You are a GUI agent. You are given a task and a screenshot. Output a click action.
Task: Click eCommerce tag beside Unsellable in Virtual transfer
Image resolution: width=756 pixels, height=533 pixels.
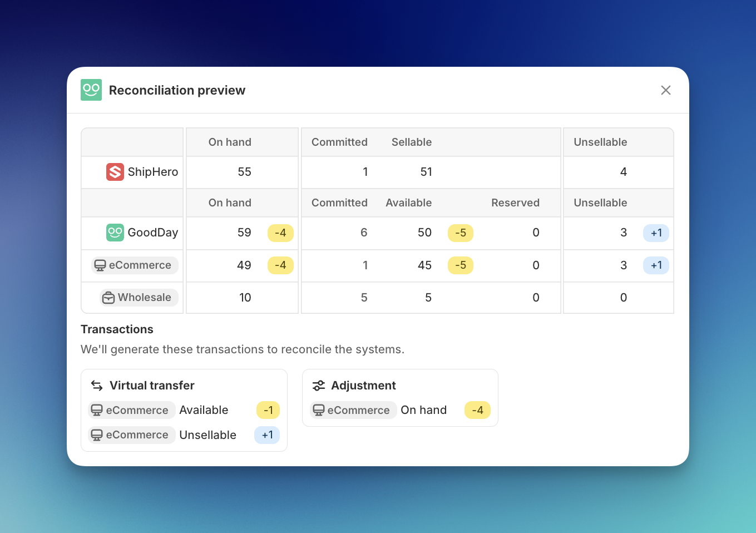(x=132, y=435)
